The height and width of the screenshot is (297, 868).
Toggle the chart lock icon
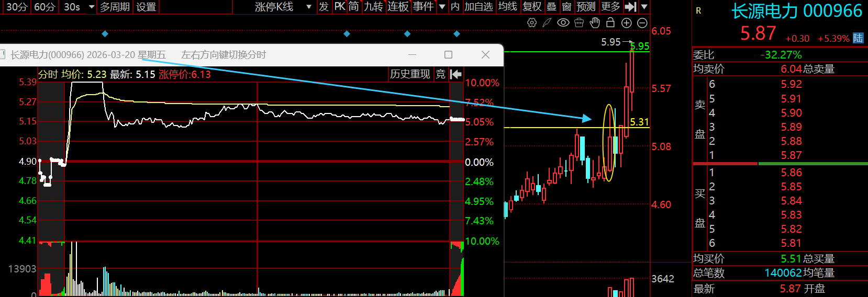click(610, 22)
